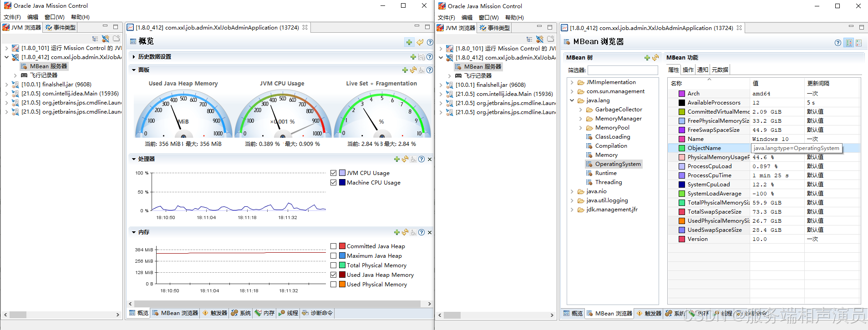This screenshot has width=868, height=330.
Task: Open 帮助(H) menu in left window
Action: point(80,17)
